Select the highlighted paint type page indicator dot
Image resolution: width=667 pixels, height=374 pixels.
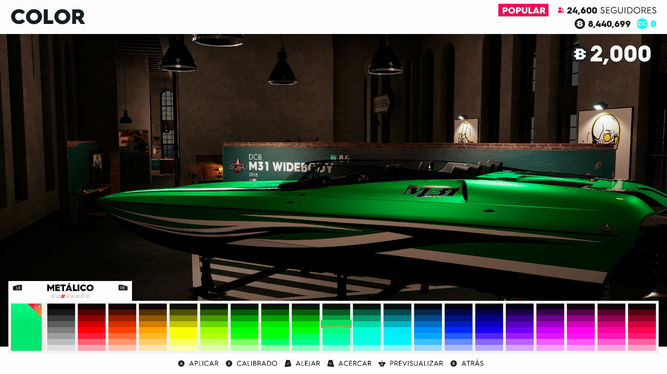63,296
